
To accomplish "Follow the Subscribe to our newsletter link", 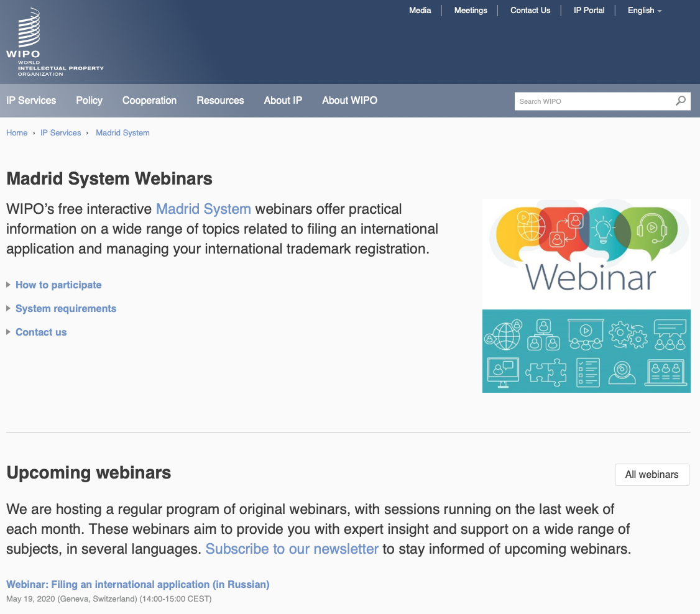I will pyautogui.click(x=292, y=549).
